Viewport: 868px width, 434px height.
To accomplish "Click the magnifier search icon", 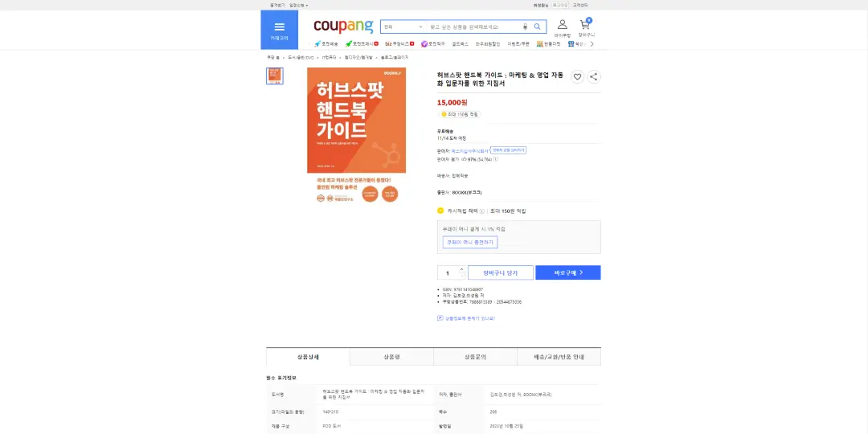I will click(x=537, y=27).
